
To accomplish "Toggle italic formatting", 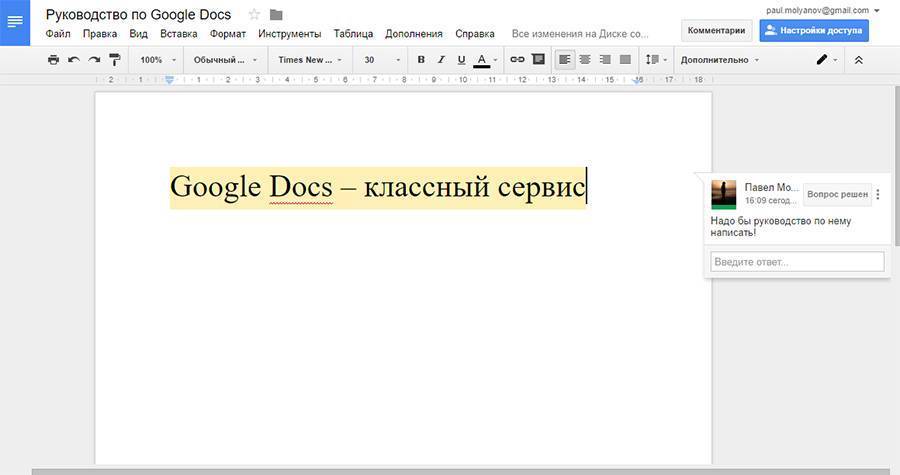I will click(441, 60).
